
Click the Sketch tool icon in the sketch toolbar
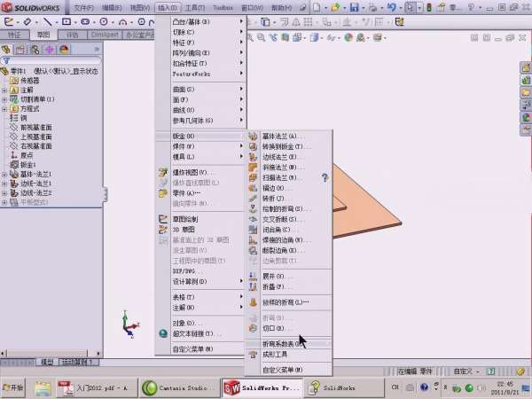[x=9, y=22]
